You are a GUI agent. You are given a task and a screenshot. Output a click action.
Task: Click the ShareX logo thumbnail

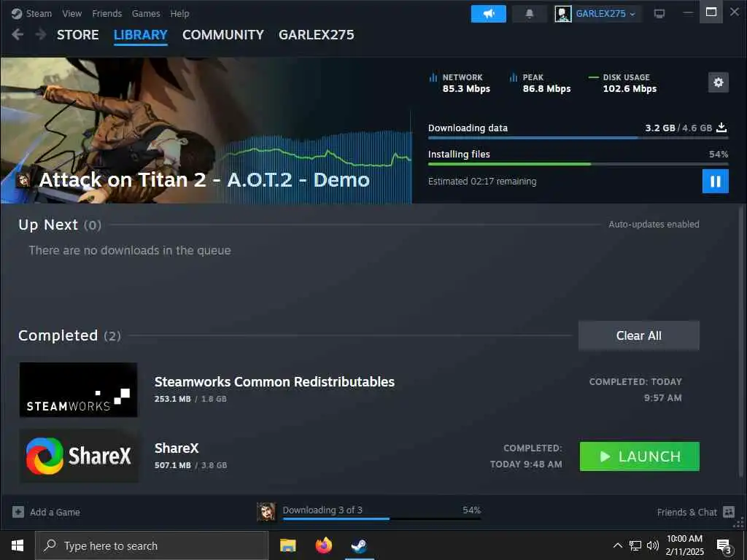point(79,456)
